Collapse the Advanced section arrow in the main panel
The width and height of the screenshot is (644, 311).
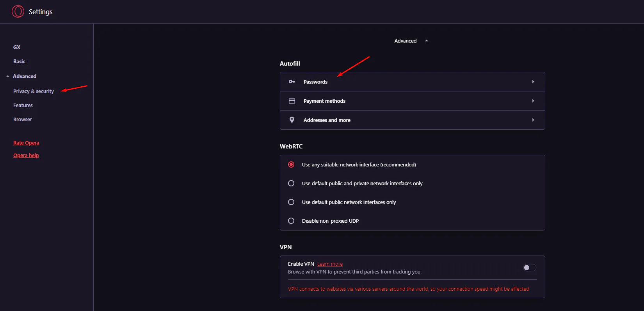427,41
